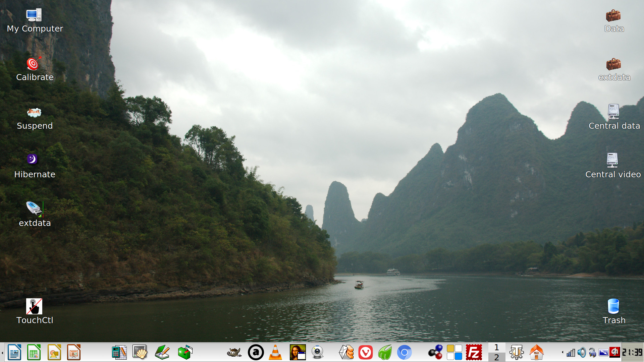644x362 pixels.
Task: Launch LibreOffice Draw from the panel
Action: [54, 352]
